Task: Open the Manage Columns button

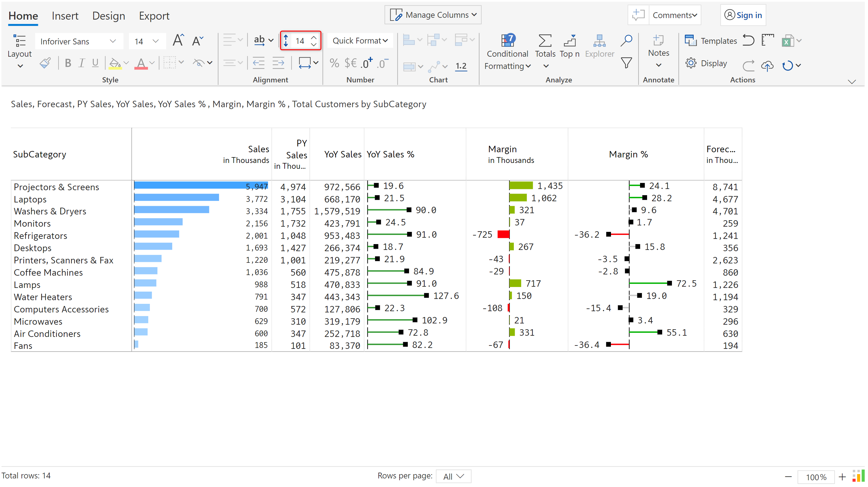Action: [433, 15]
